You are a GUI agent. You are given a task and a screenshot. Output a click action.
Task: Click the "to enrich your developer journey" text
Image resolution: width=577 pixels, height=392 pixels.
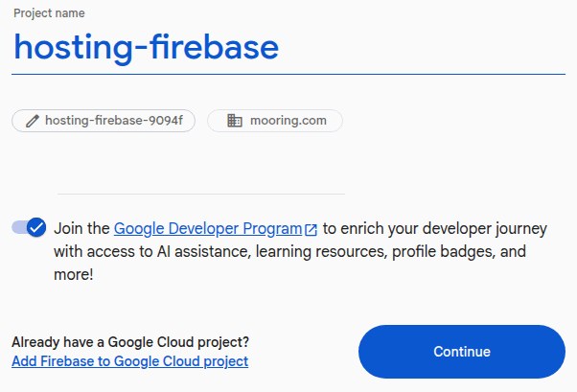pyautogui.click(x=435, y=228)
